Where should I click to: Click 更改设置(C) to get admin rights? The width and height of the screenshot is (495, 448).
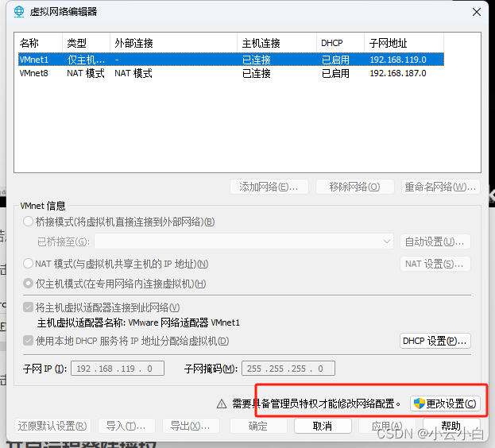(445, 404)
